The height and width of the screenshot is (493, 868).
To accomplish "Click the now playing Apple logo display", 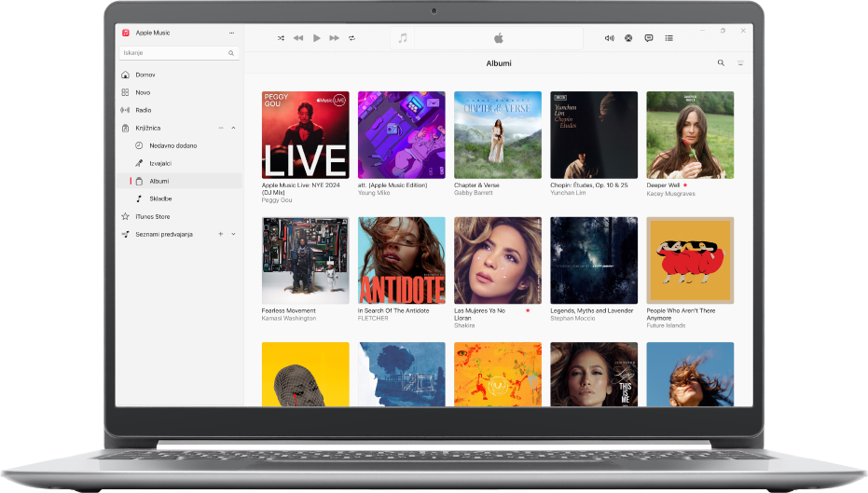I will tap(499, 38).
